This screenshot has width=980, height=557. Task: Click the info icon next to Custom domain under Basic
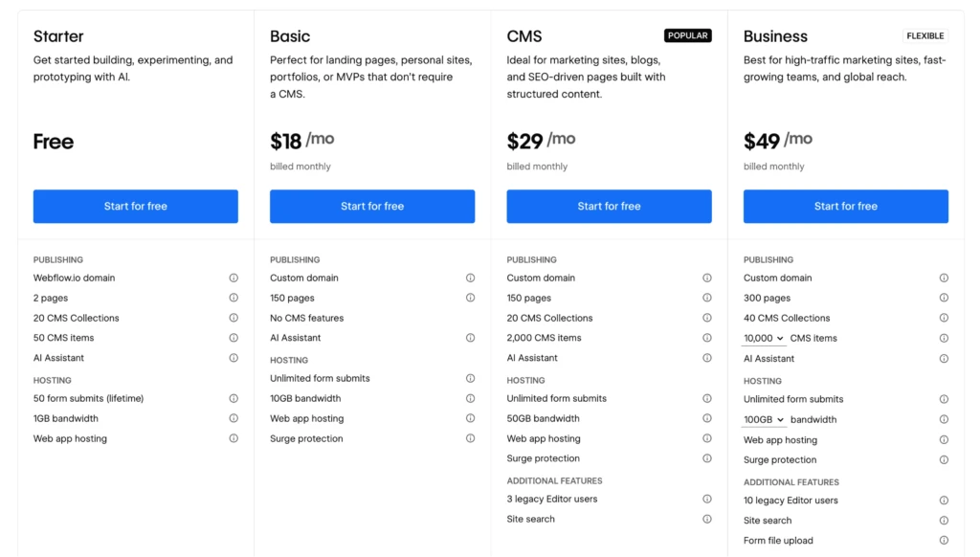tap(470, 278)
